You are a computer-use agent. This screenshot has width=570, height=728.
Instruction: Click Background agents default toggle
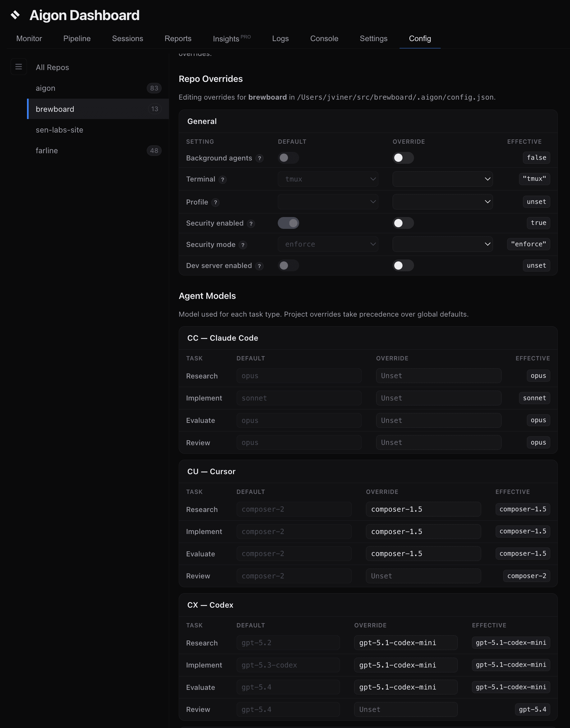point(288,158)
